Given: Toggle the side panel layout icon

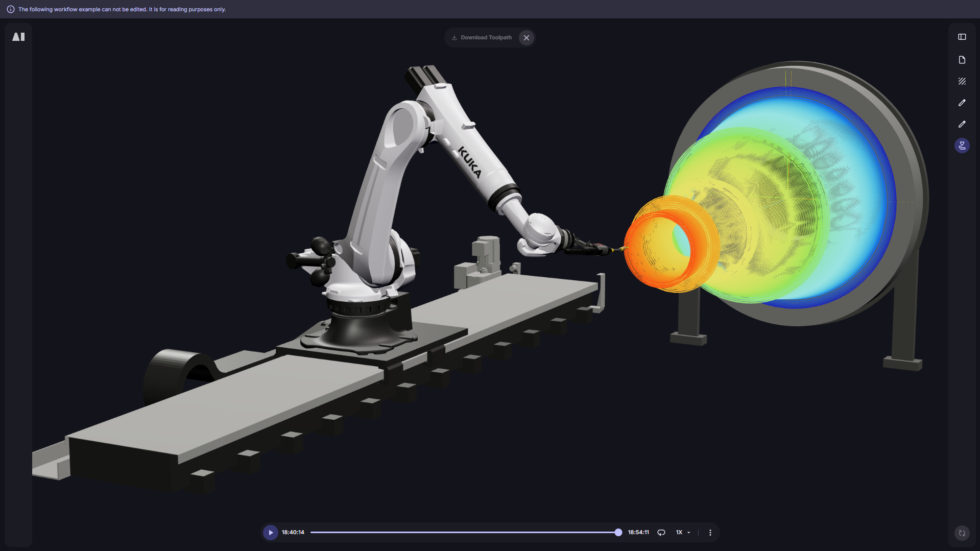Looking at the screenshot, I should point(962,37).
